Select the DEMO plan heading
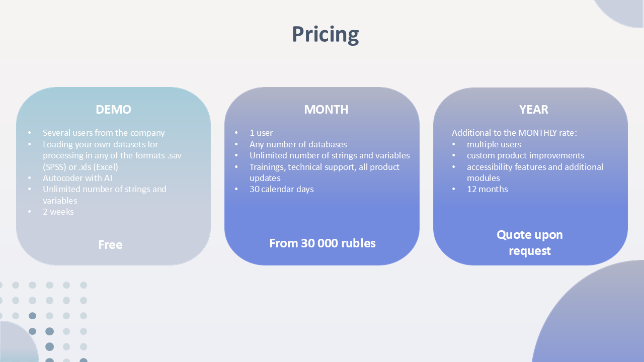This screenshot has height=362, width=644. click(x=113, y=109)
